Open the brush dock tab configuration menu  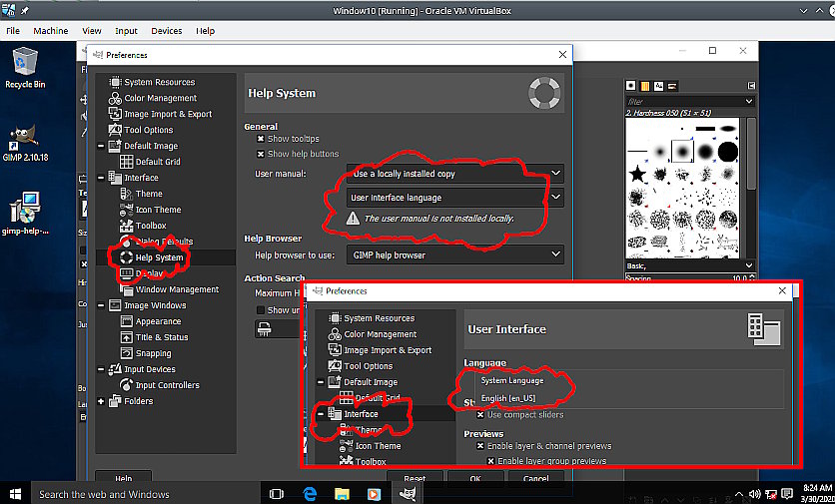click(x=751, y=86)
